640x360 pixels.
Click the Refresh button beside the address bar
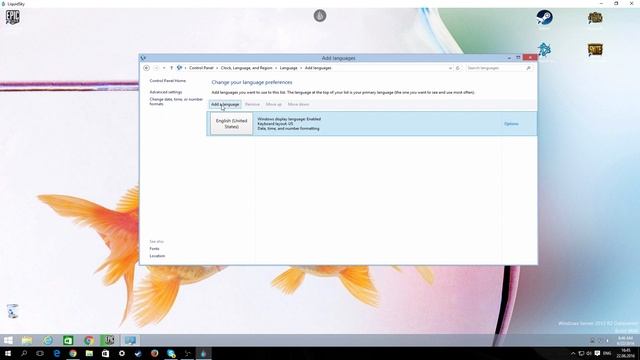coord(458,68)
